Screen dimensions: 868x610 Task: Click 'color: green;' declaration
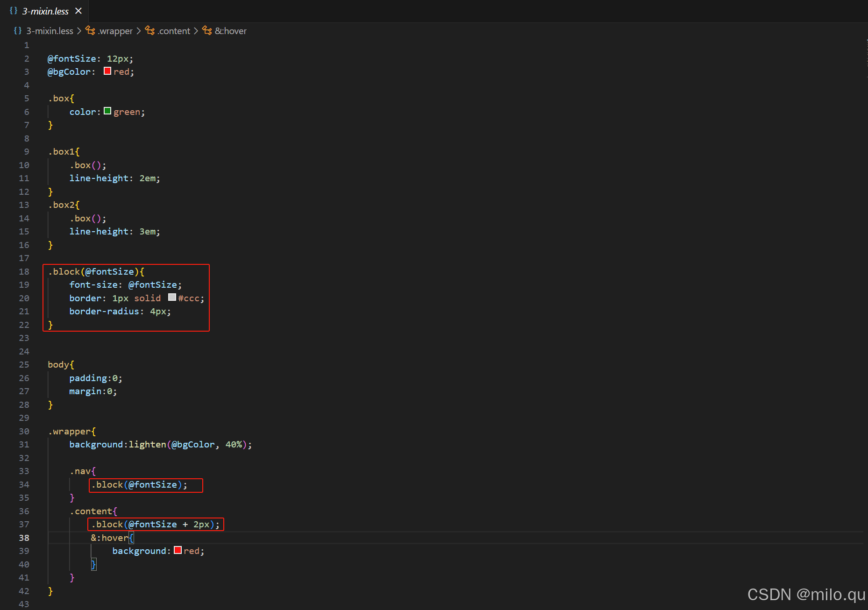107,112
